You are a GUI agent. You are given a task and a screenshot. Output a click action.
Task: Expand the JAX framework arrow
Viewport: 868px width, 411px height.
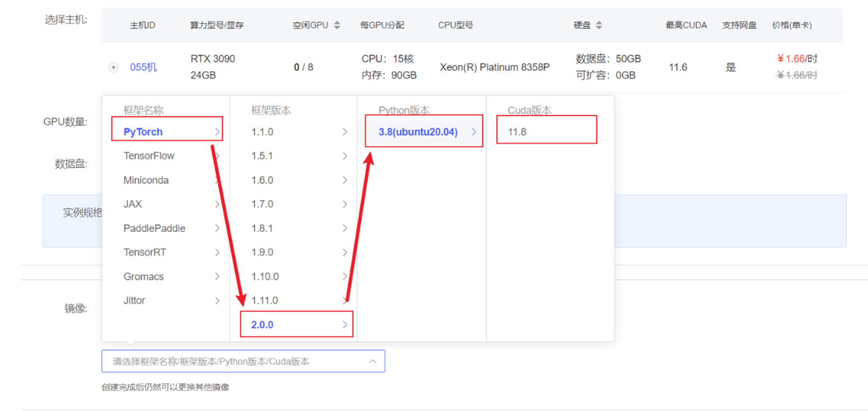pyautogui.click(x=217, y=204)
